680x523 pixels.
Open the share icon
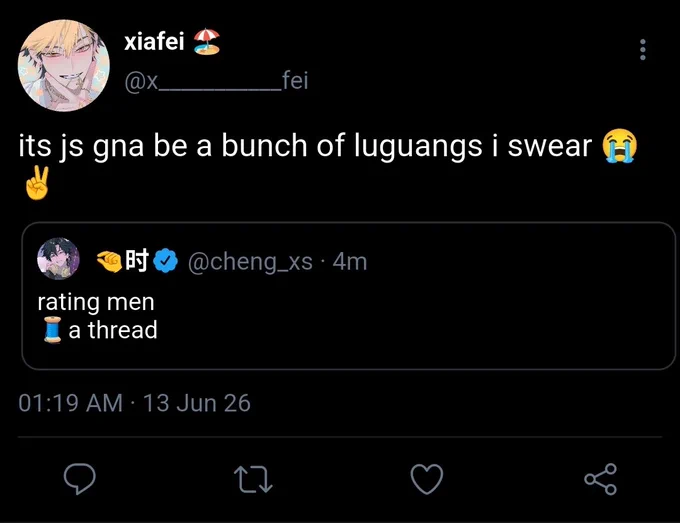tap(600, 479)
